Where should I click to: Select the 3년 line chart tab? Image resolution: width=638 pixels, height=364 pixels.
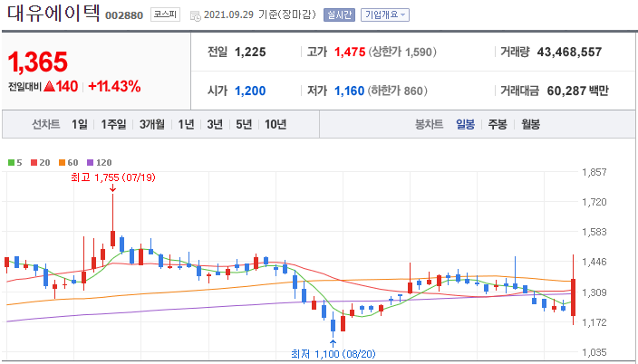pyautogui.click(x=215, y=124)
